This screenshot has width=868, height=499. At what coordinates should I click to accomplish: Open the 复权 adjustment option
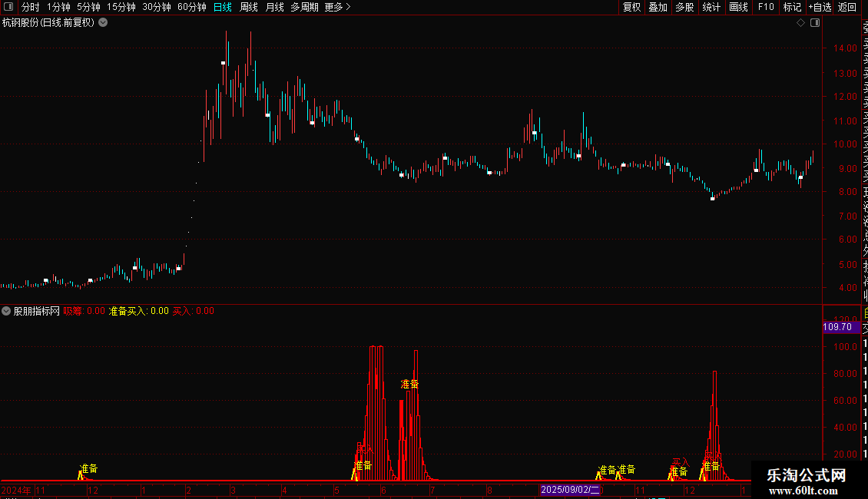pos(631,7)
